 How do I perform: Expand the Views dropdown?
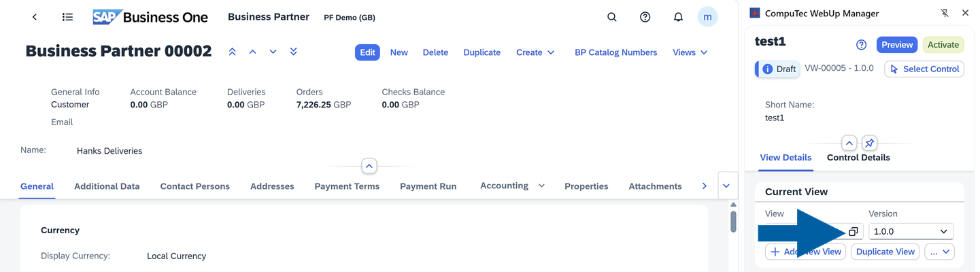tap(690, 52)
